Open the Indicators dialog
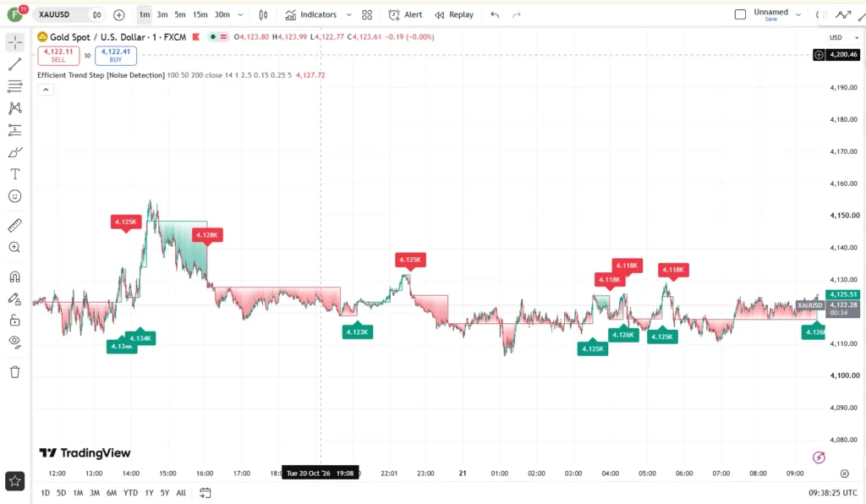This screenshot has width=866, height=504. [x=311, y=15]
